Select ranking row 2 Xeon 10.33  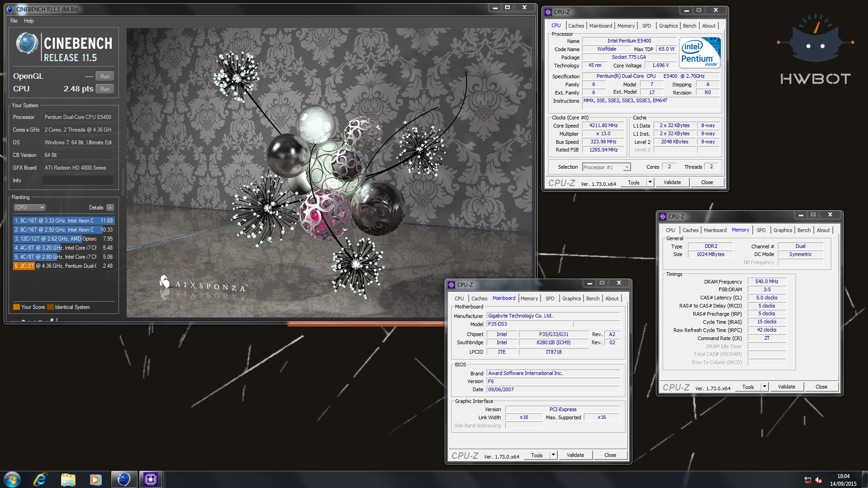point(64,230)
